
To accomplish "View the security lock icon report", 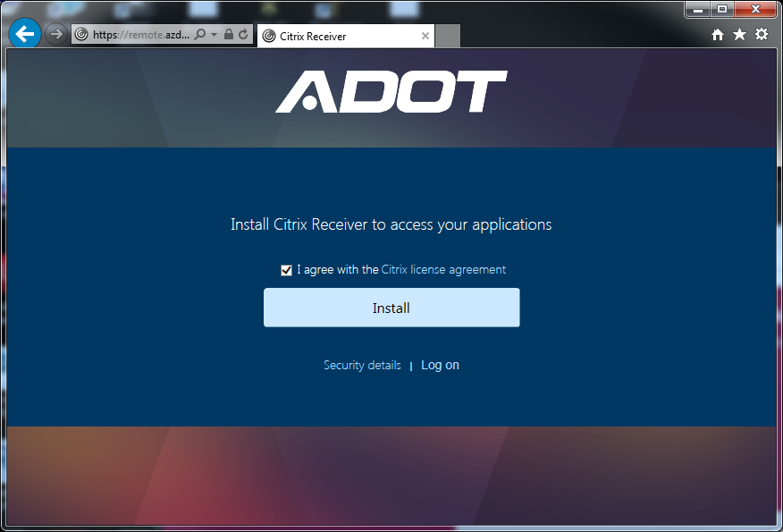I will tap(228, 34).
